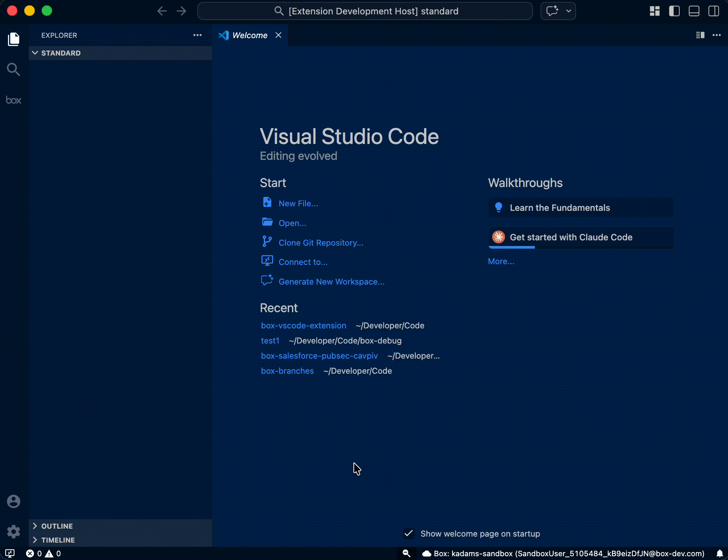Open the Accounts icon in activity bar
Viewport: 728px width, 560px height.
click(14, 501)
